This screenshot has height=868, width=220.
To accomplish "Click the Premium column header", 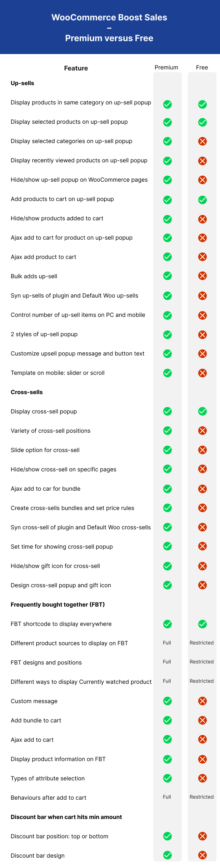I will [166, 67].
